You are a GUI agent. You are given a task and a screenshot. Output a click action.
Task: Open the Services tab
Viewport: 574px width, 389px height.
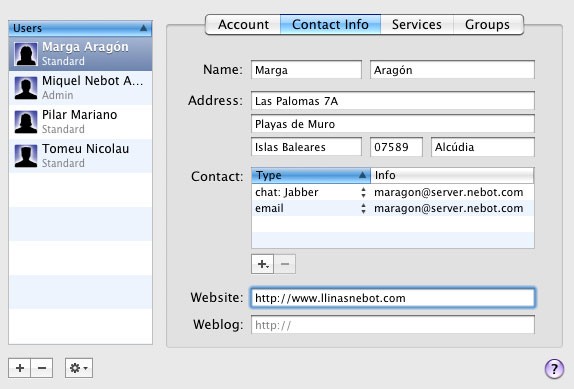[417, 25]
